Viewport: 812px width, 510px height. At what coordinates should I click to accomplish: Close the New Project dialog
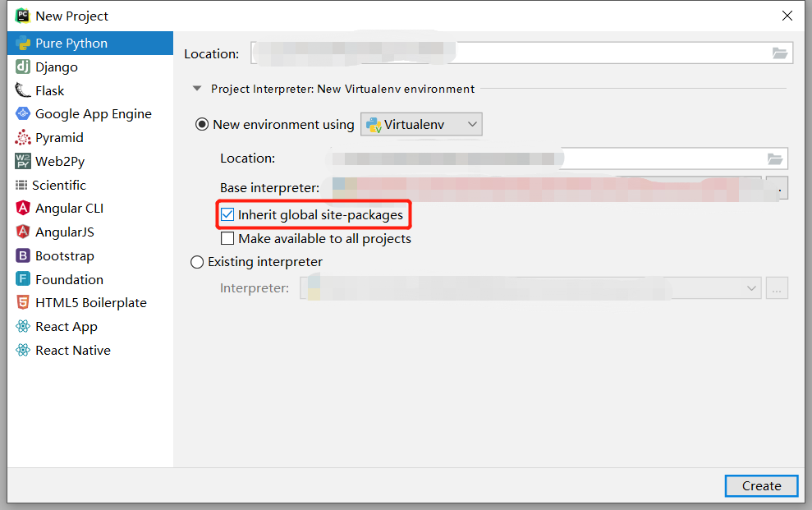[x=787, y=16]
